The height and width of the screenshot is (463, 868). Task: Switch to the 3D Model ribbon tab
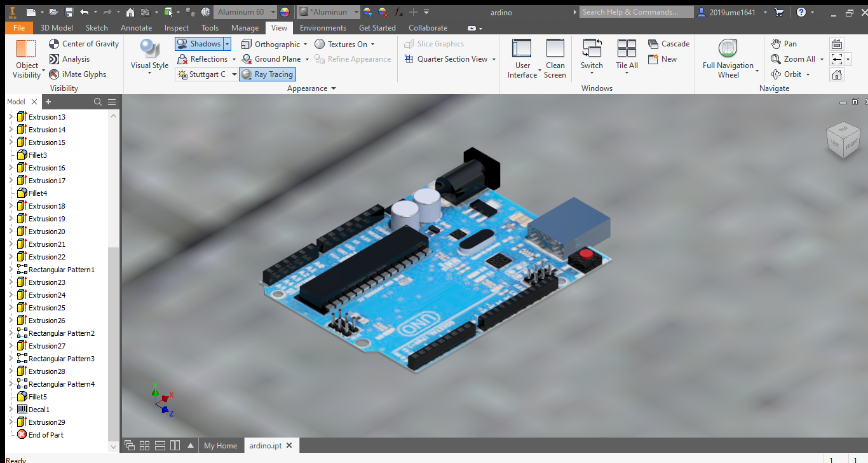[57, 28]
